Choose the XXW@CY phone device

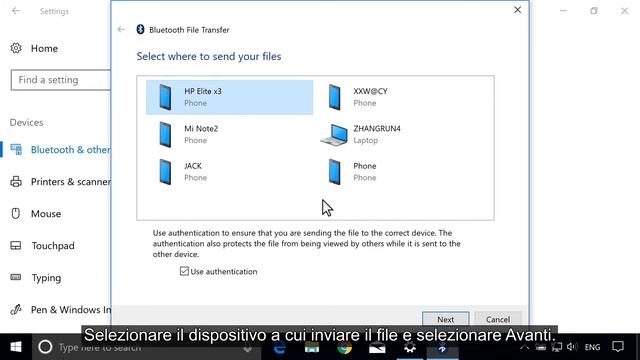pyautogui.click(x=398, y=97)
